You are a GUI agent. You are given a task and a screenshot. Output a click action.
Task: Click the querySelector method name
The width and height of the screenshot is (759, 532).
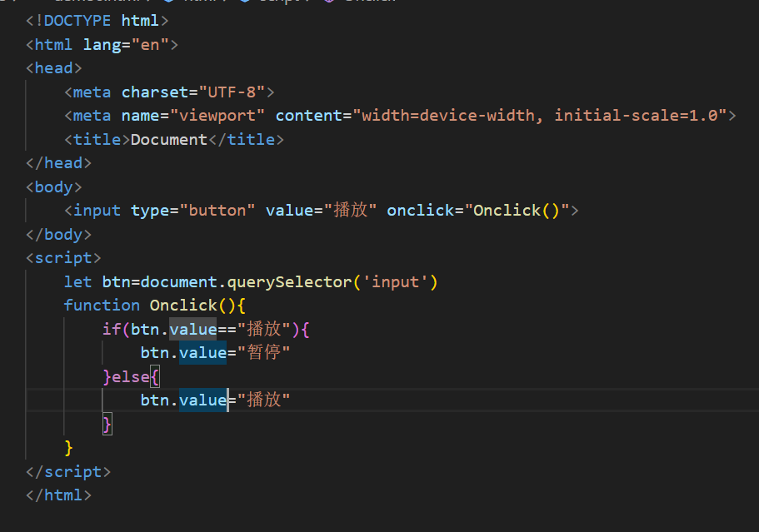(x=289, y=282)
